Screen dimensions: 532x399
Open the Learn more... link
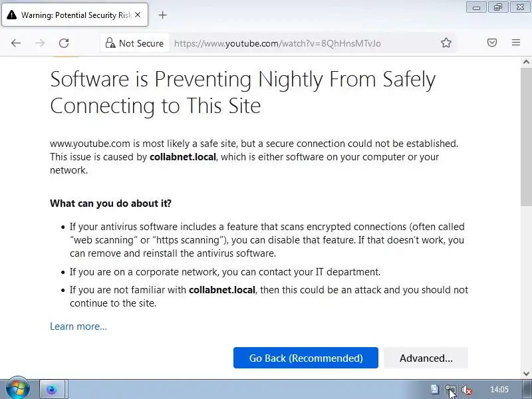pyautogui.click(x=78, y=327)
